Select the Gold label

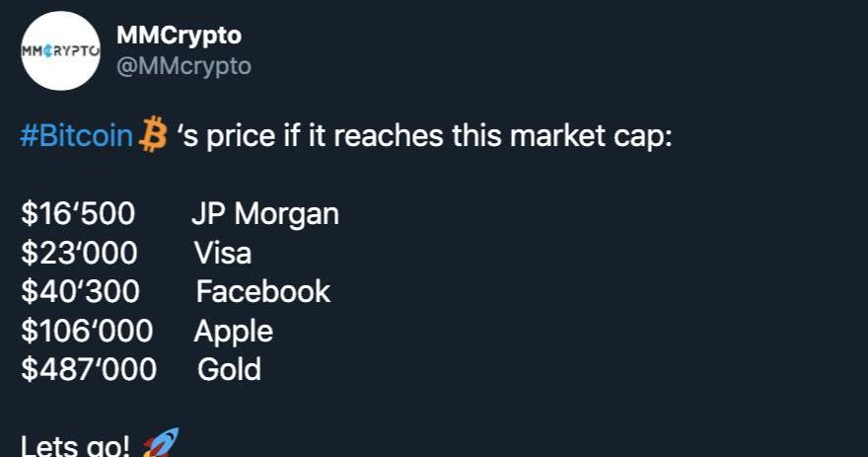229,370
